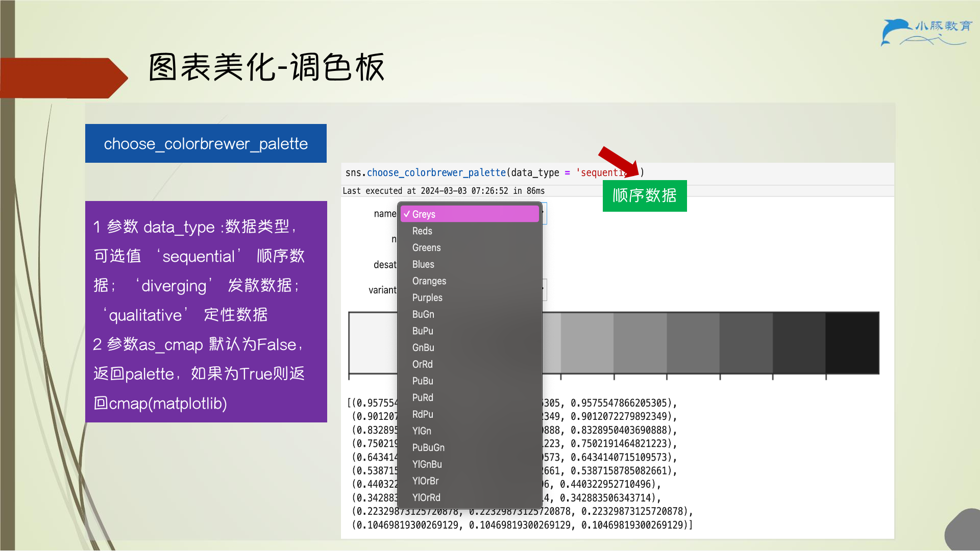The image size is (980, 551).
Task: Select PuRd in the dropdown
Action: pos(470,398)
